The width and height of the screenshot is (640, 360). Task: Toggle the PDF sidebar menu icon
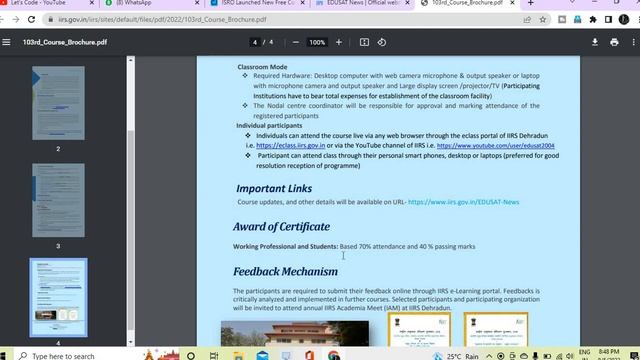coord(6,42)
